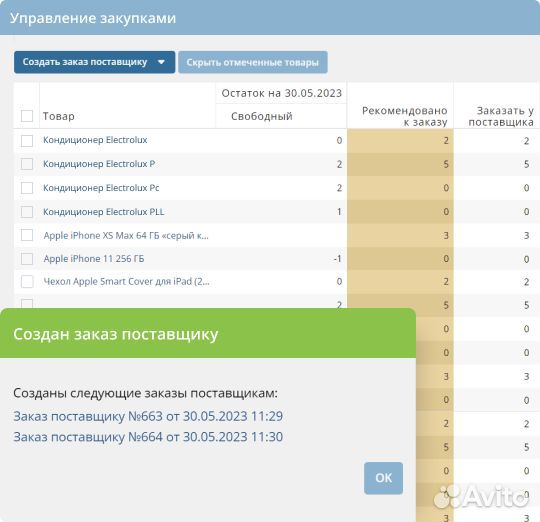Toggle the select-all checkbox next to Товар
This screenshot has height=522, width=540.
(x=27, y=116)
